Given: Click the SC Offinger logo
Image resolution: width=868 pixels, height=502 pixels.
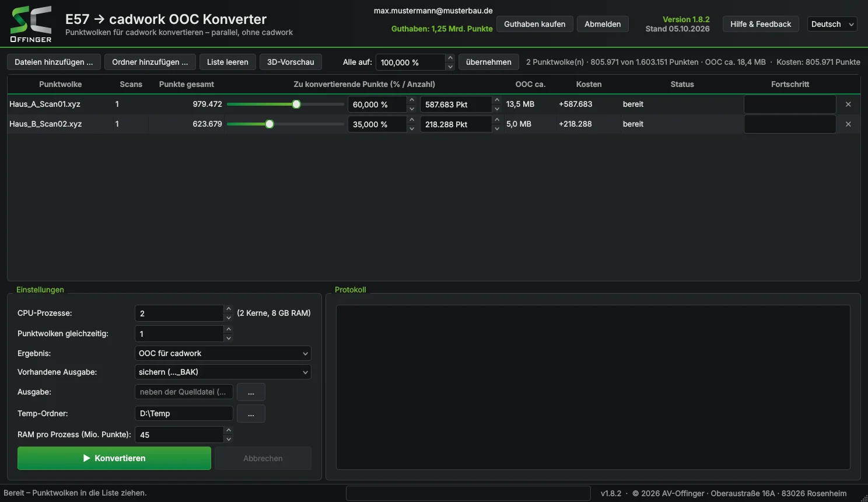Looking at the screenshot, I should pos(31,24).
